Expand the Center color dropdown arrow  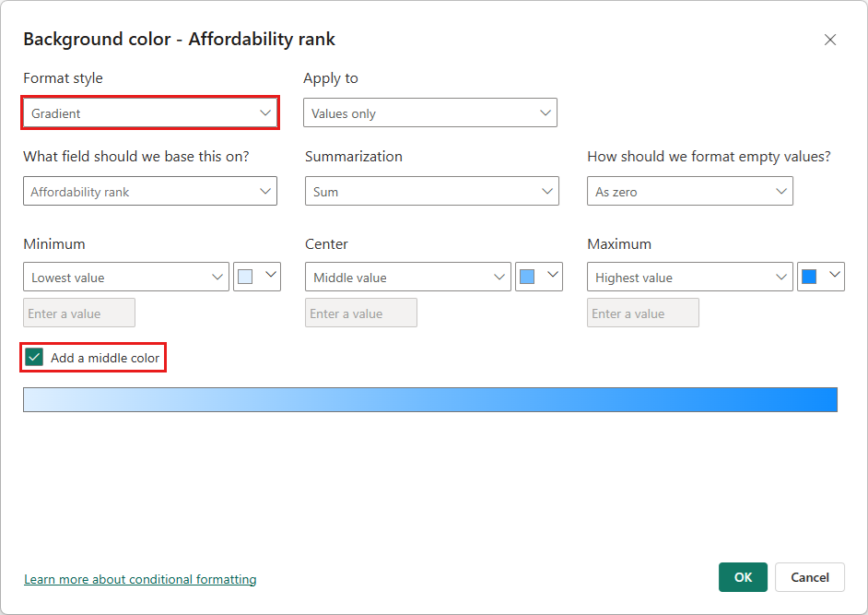[x=550, y=277]
